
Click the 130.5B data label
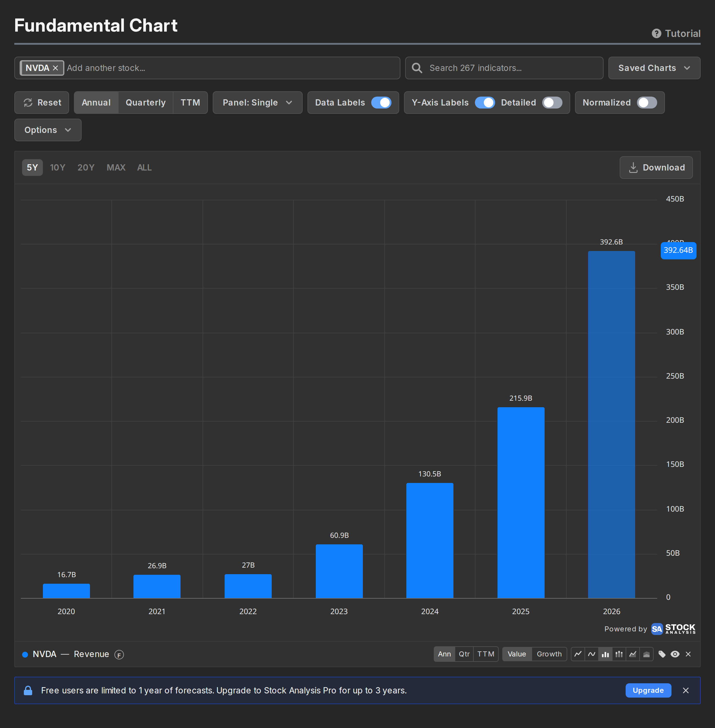coord(430,474)
